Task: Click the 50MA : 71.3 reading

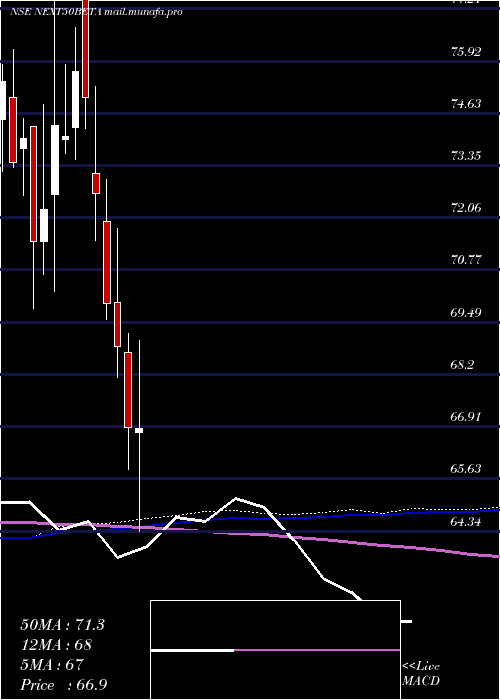Action: 62,625
